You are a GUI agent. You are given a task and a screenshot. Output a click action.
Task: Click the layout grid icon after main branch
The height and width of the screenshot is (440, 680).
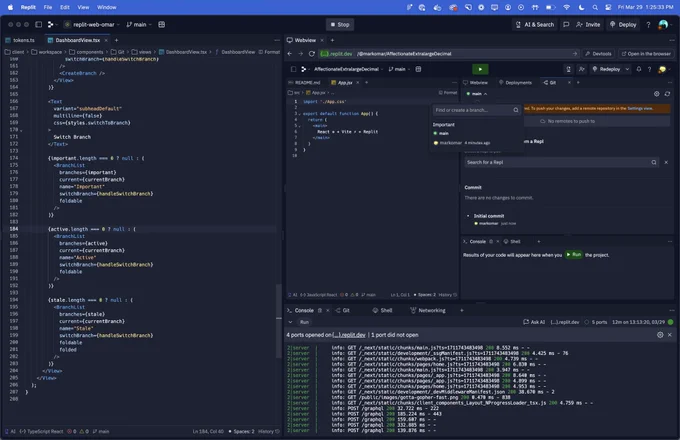pos(162,25)
